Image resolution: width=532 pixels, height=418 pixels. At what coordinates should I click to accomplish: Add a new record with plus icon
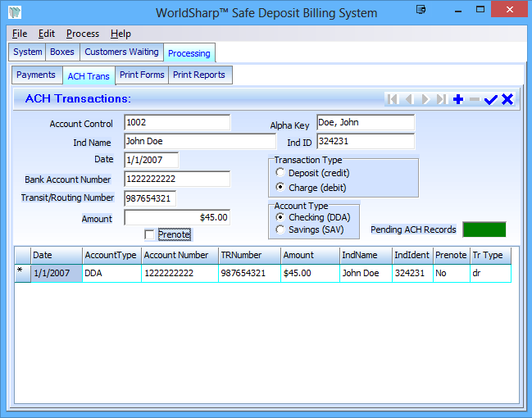point(458,99)
